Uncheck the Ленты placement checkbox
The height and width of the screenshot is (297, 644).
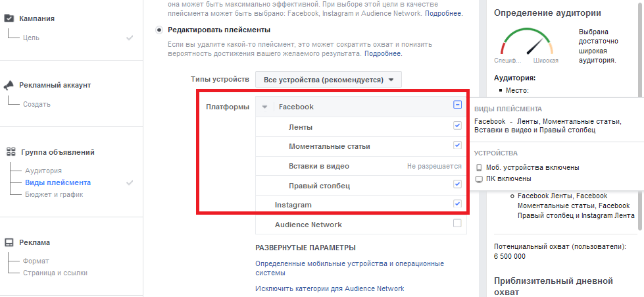457,126
